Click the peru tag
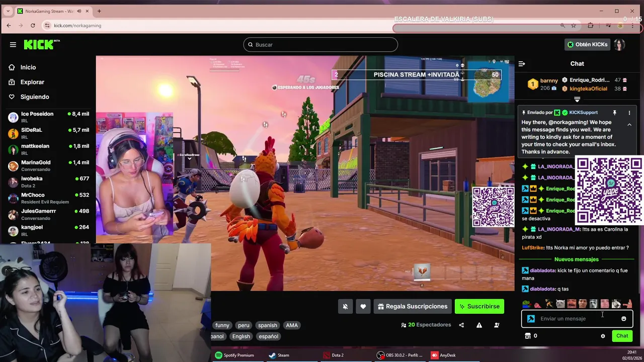 click(x=244, y=325)
